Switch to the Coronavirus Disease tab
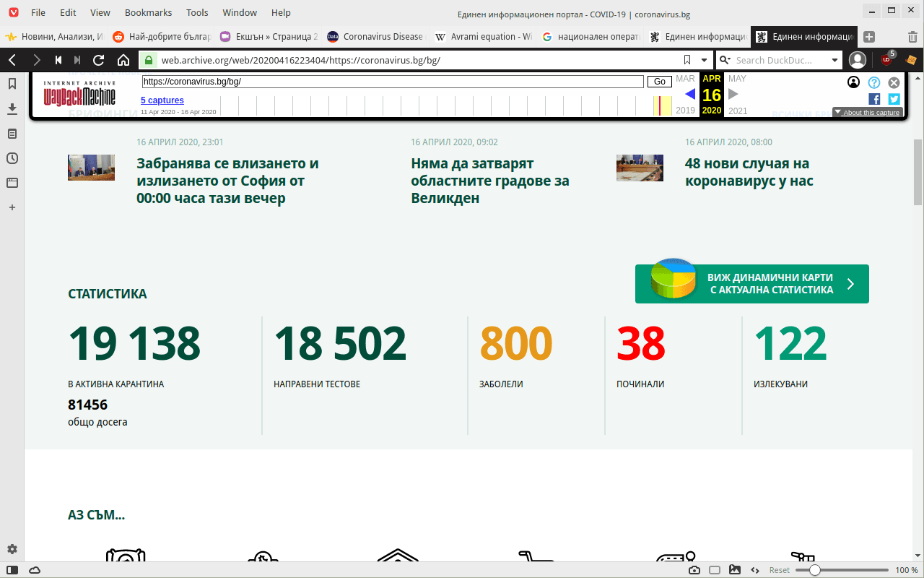The height and width of the screenshot is (578, 924). click(374, 37)
